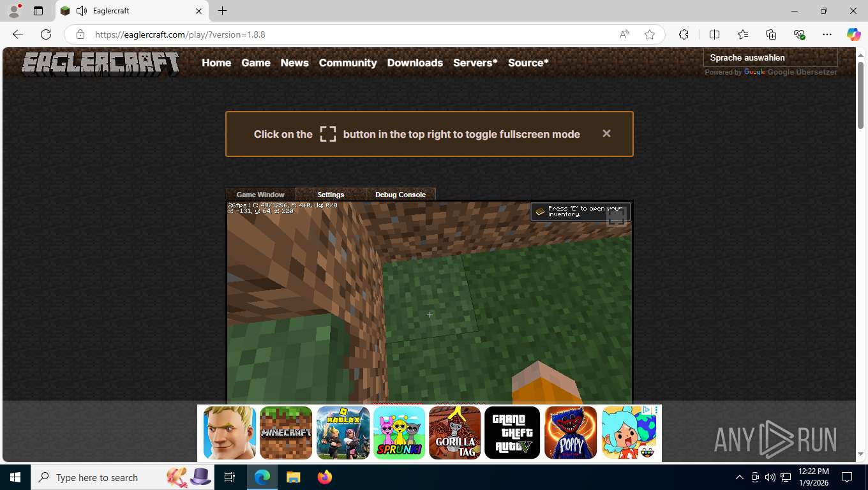This screenshot has width=868, height=490.
Task: Open the Source* link
Action: coord(528,63)
